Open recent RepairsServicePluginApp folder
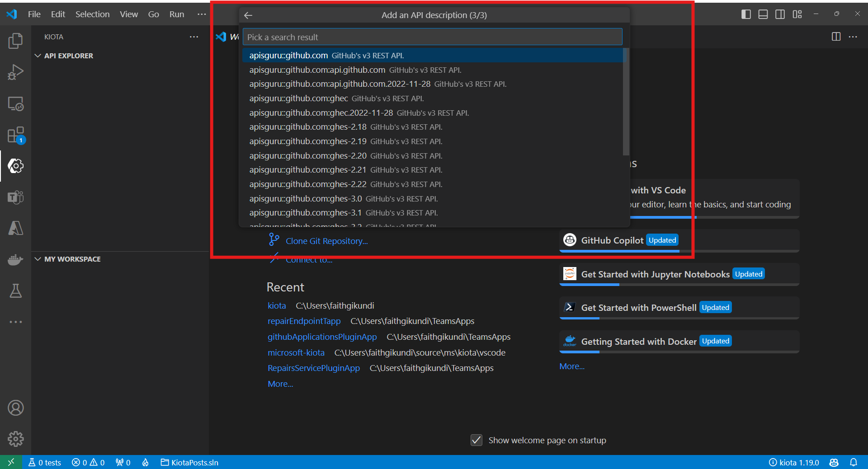This screenshot has height=469, width=868. click(x=314, y=368)
